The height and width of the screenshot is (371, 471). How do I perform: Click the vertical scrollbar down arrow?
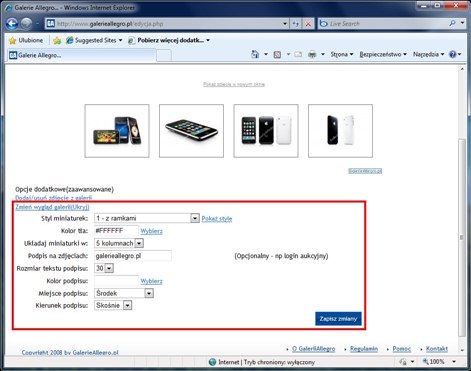pyautogui.click(x=462, y=350)
